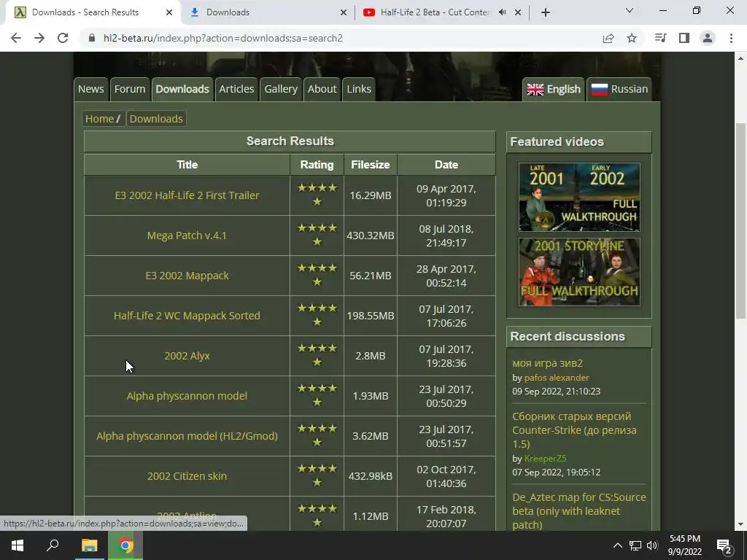Open the Downloads site tab
This screenshot has width=747, height=560.
point(182,89)
